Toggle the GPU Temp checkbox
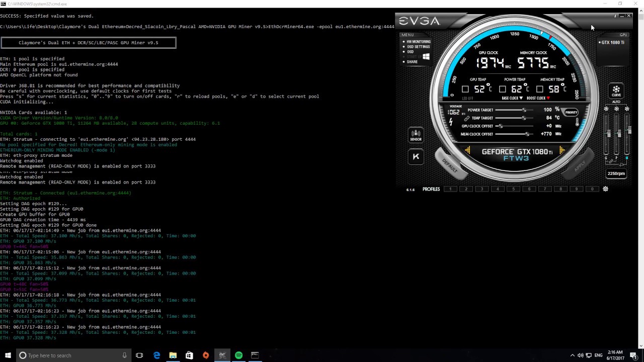The height and width of the screenshot is (362, 644). click(465, 89)
